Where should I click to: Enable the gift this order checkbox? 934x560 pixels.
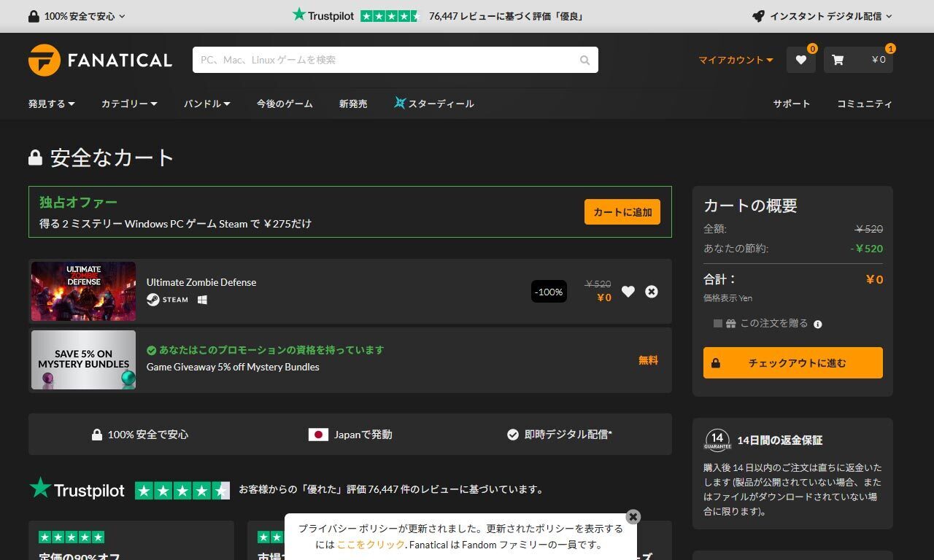tap(718, 323)
